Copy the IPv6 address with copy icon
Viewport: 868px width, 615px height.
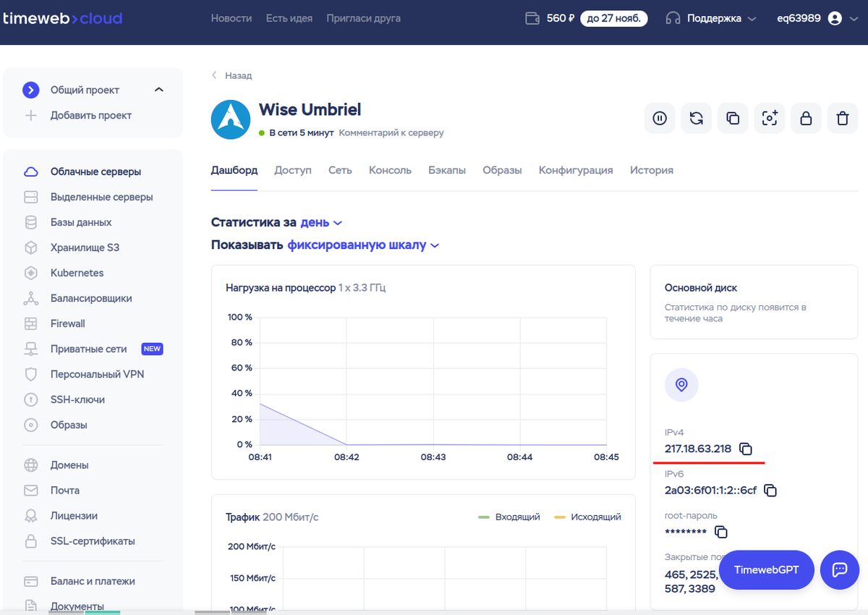click(770, 490)
